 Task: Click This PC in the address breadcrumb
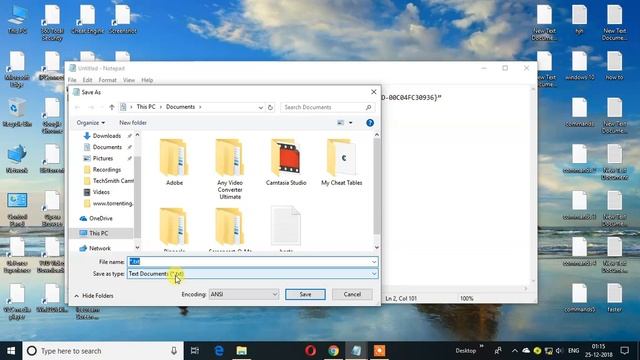146,107
